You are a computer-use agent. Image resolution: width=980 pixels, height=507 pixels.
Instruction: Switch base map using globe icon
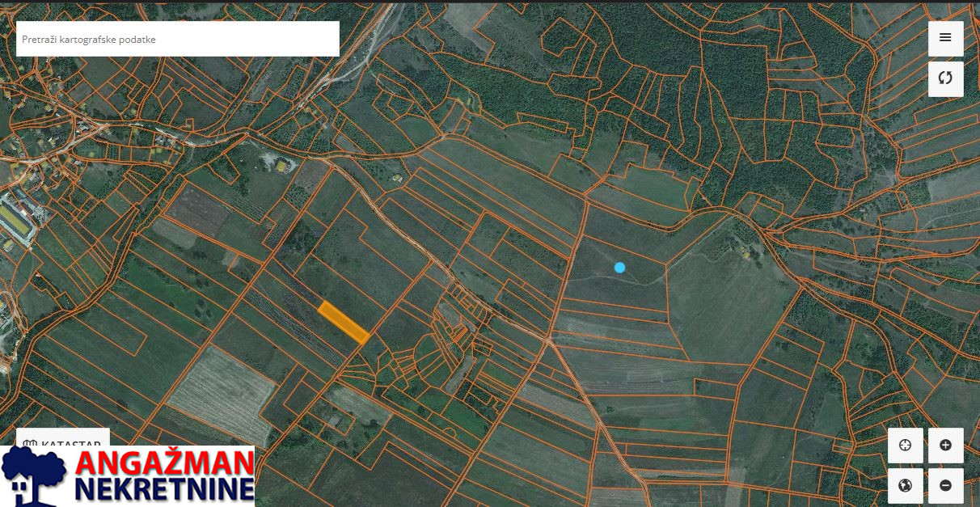tap(905, 486)
